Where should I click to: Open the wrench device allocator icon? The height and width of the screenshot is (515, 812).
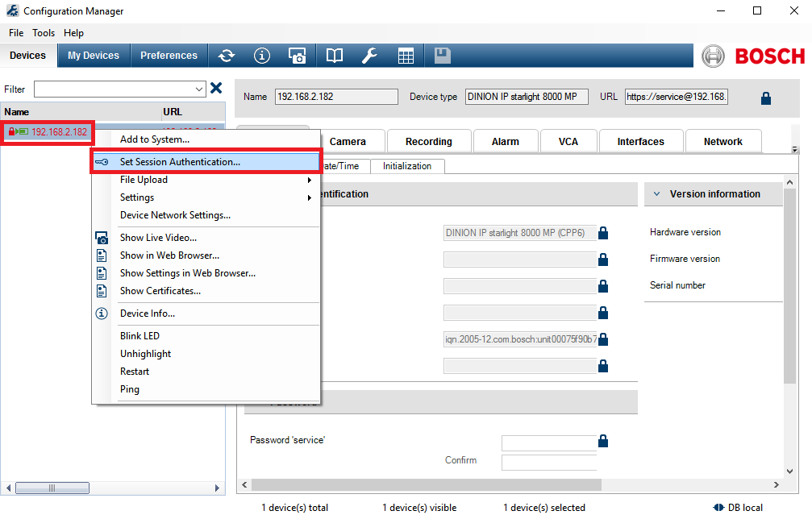click(369, 56)
